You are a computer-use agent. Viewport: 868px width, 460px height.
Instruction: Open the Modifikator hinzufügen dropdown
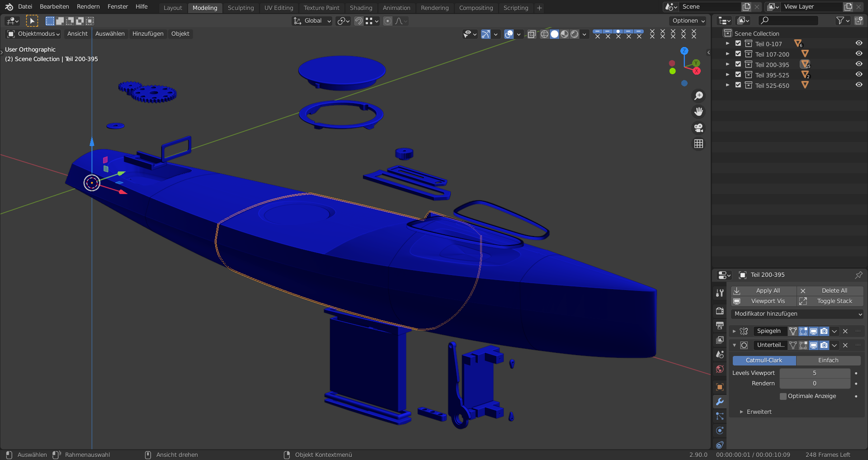pyautogui.click(x=797, y=314)
